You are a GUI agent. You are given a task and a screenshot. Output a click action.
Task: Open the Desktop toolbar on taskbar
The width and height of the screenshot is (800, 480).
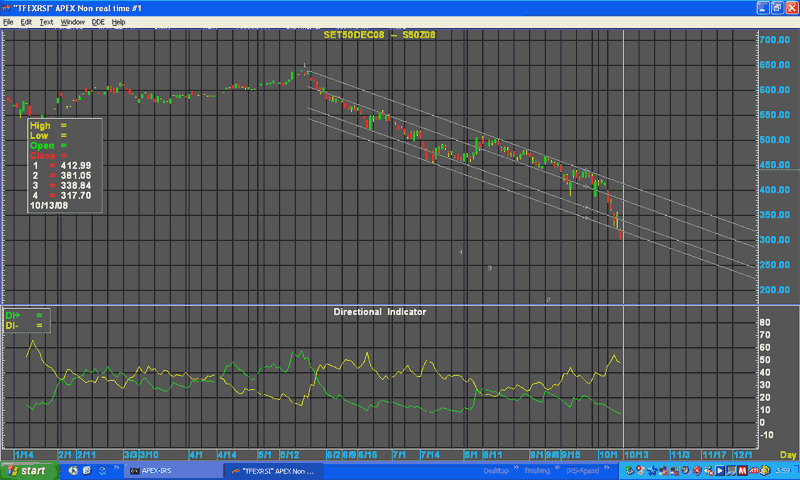tap(495, 471)
